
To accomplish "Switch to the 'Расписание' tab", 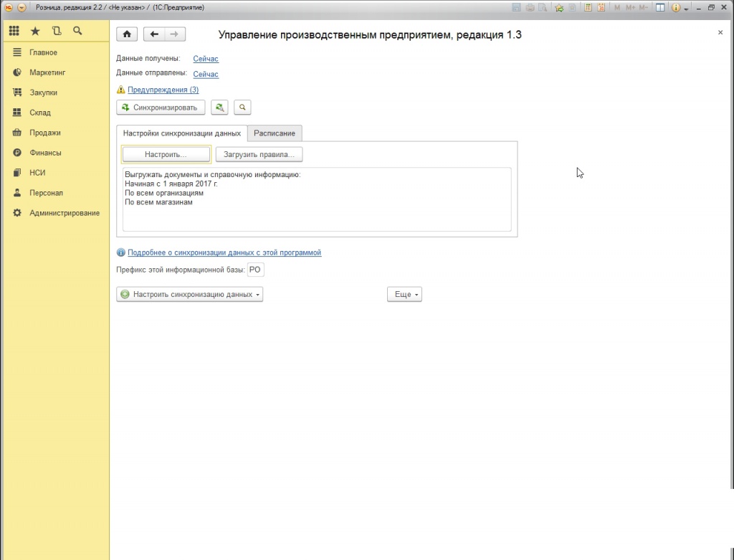I will click(275, 133).
